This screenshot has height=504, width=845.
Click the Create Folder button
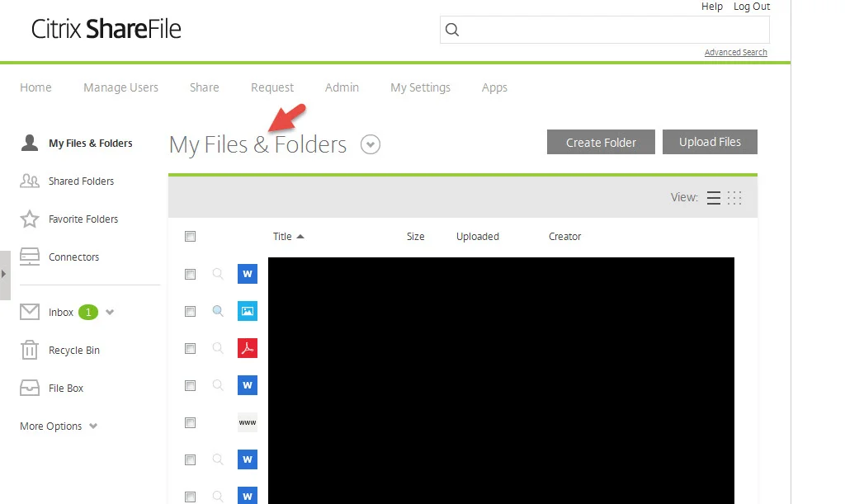pyautogui.click(x=601, y=142)
